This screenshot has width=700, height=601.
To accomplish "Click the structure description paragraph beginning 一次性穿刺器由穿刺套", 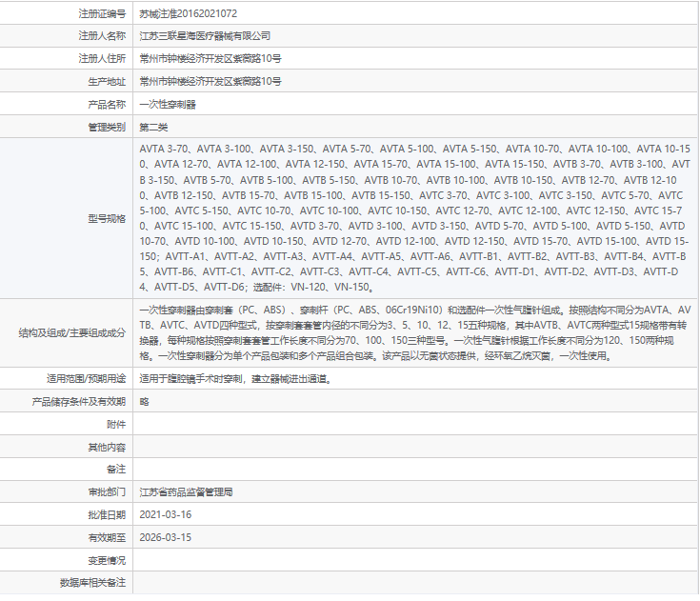I will (x=414, y=333).
